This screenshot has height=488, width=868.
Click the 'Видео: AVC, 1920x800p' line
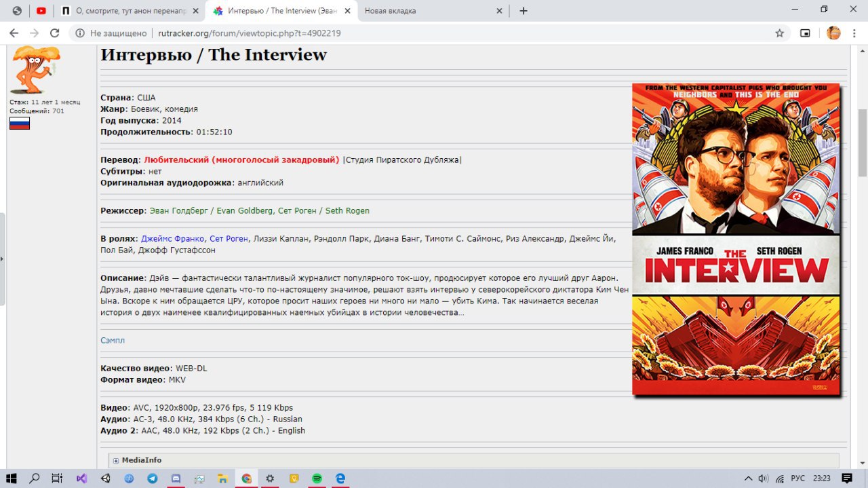197,407
